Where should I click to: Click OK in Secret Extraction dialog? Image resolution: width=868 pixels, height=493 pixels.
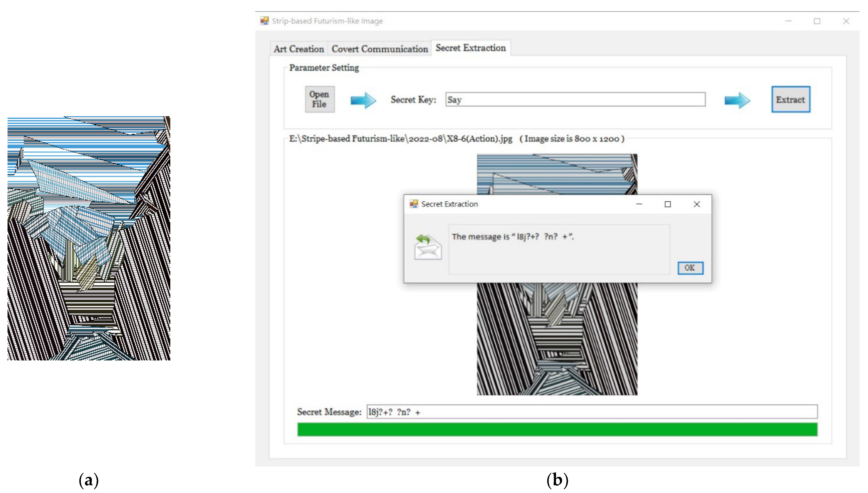click(690, 268)
